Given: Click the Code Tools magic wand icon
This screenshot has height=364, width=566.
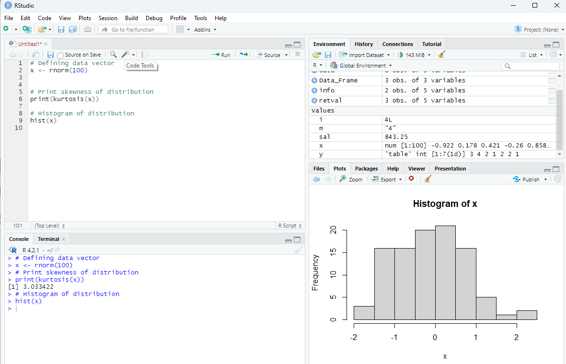Looking at the screenshot, I should click(125, 55).
